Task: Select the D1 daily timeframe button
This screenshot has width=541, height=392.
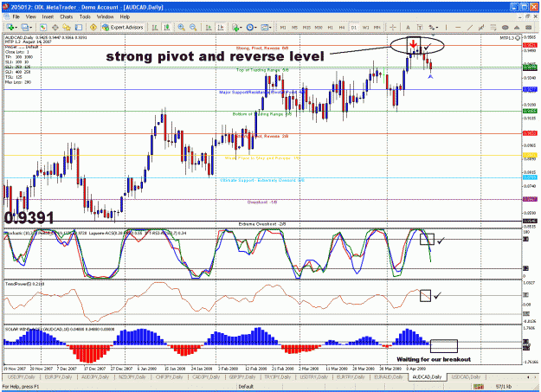Action: [354, 28]
